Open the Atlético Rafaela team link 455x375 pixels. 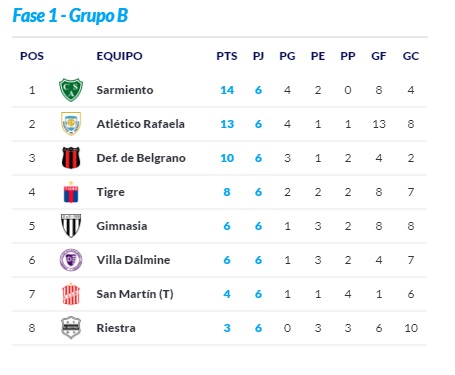click(x=140, y=124)
